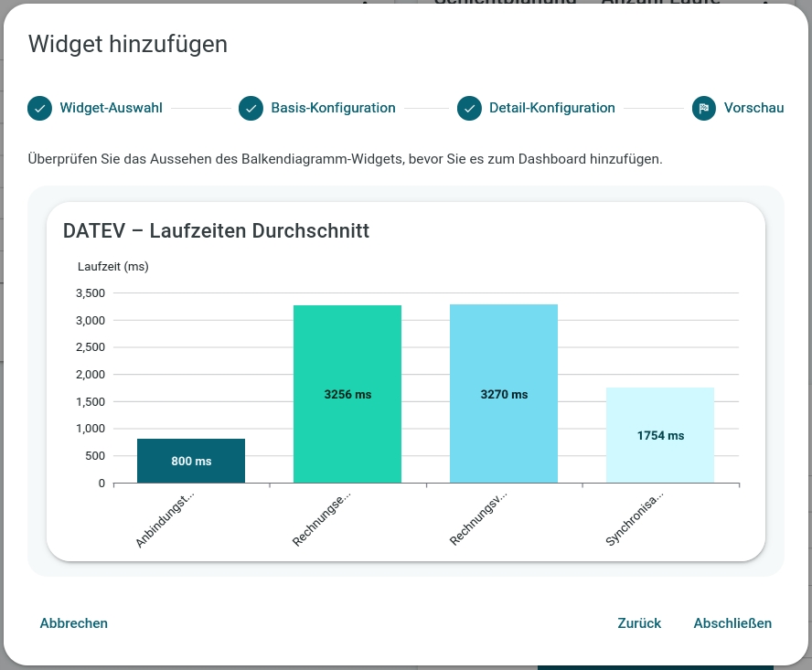Click the Rechnungsv... axis label

(x=477, y=519)
